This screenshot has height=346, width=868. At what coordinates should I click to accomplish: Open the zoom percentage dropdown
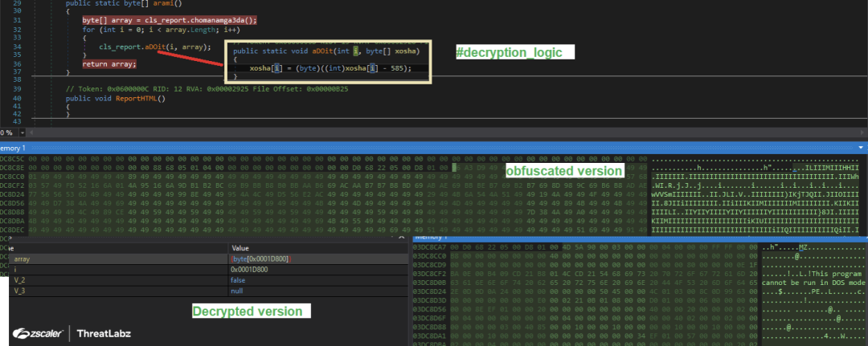[23, 132]
